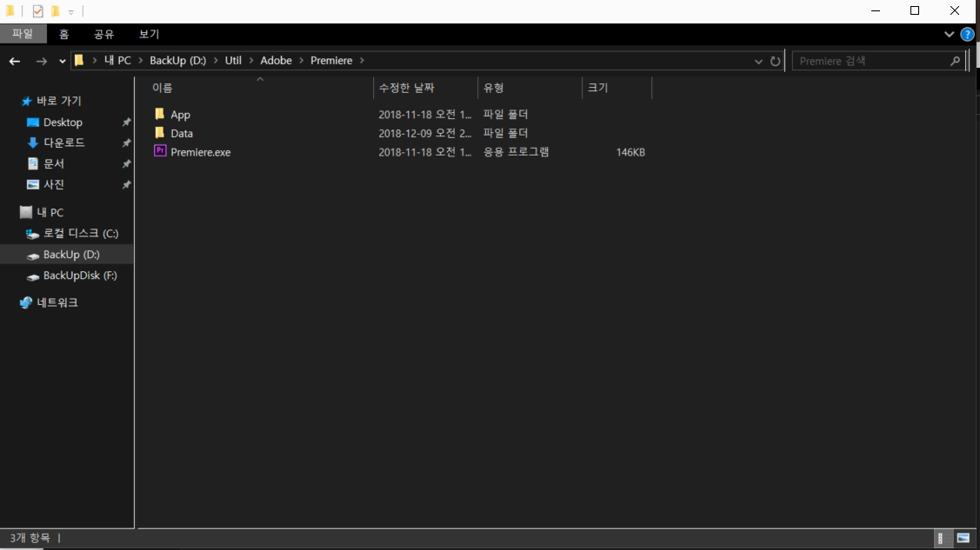Click the pin icon next to 사진
Viewport: 980px width, 550px height.
126,185
